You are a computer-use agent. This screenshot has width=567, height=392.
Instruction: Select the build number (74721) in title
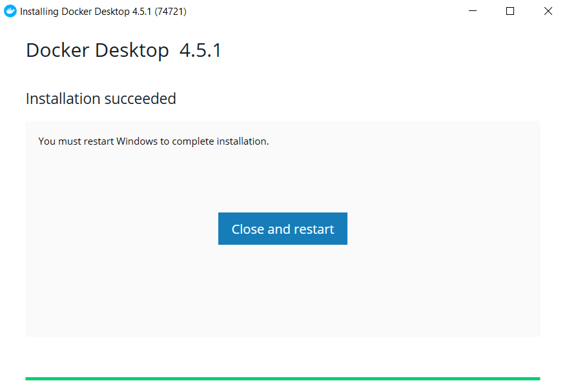tap(170, 12)
